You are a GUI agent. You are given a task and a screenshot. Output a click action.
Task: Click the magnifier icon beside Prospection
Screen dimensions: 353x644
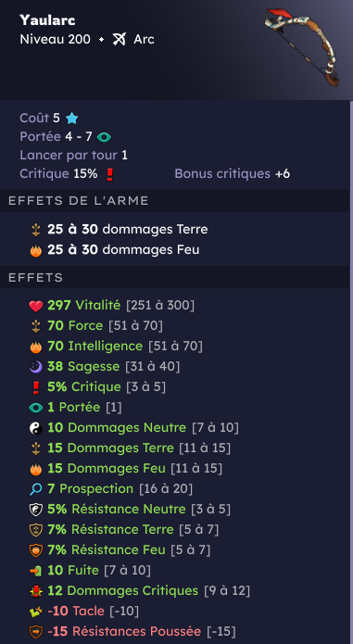pos(36,489)
